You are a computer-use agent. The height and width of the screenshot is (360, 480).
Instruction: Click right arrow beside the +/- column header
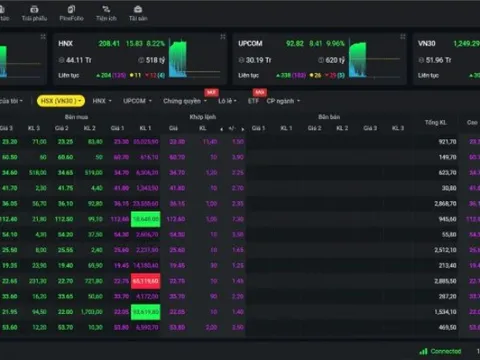coord(243,129)
